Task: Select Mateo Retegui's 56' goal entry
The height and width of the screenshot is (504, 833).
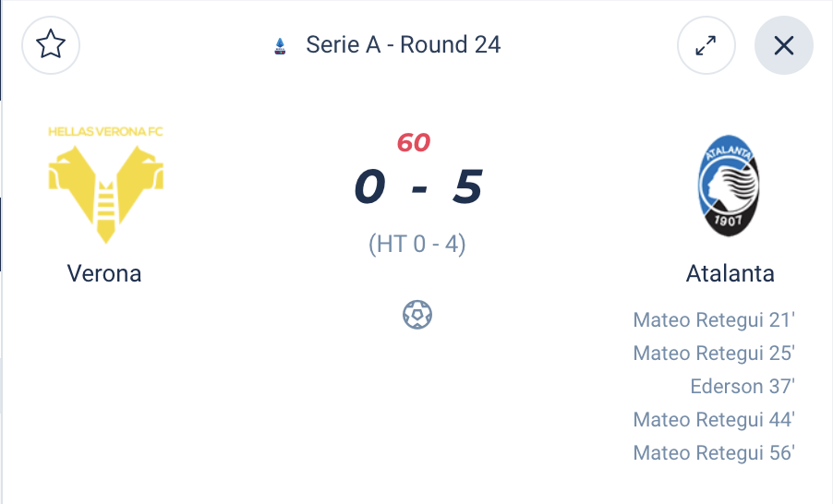Action: tap(714, 452)
